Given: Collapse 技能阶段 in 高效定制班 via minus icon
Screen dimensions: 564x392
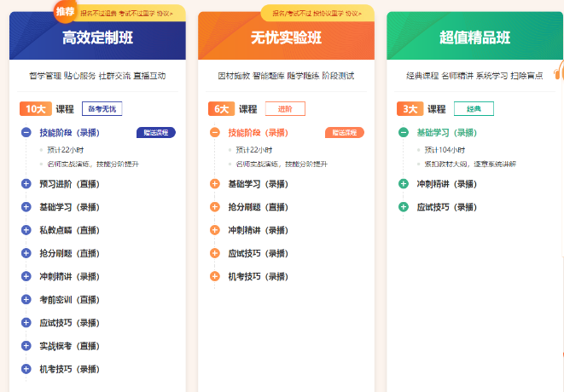Looking at the screenshot, I should click(26, 133).
